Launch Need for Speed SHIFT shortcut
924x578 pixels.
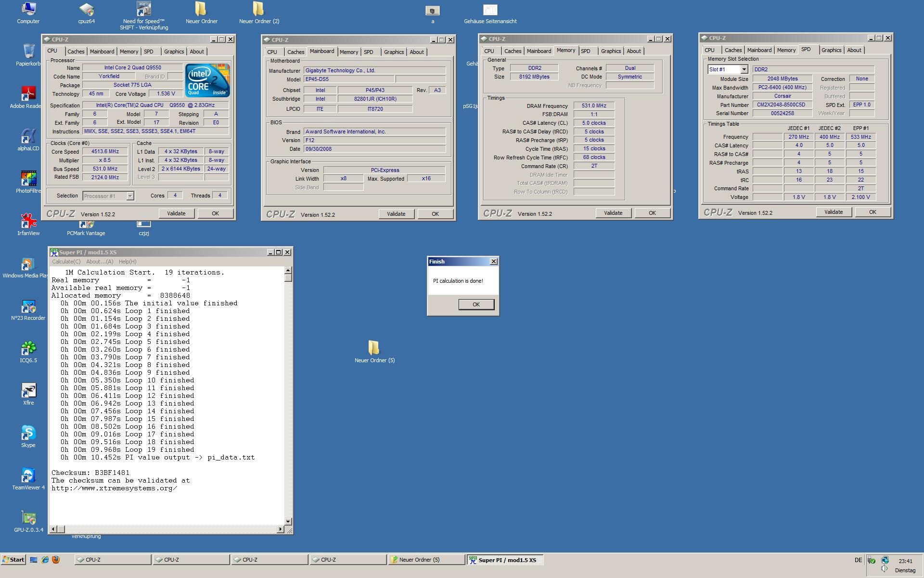point(144,15)
